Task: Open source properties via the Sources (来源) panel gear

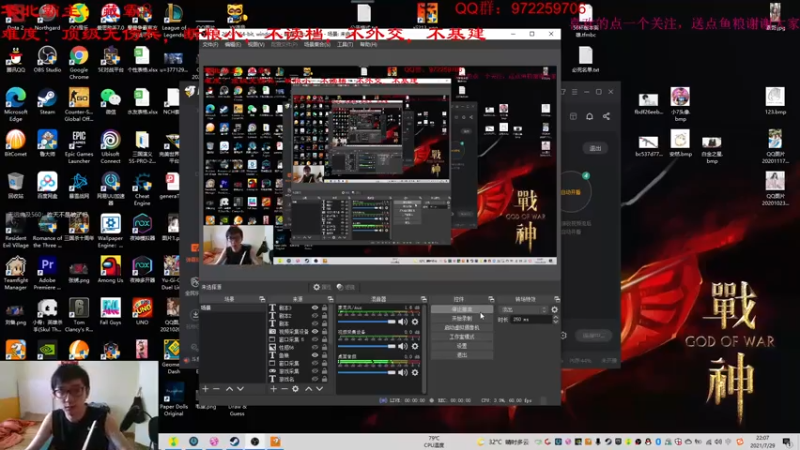Action: [x=295, y=389]
